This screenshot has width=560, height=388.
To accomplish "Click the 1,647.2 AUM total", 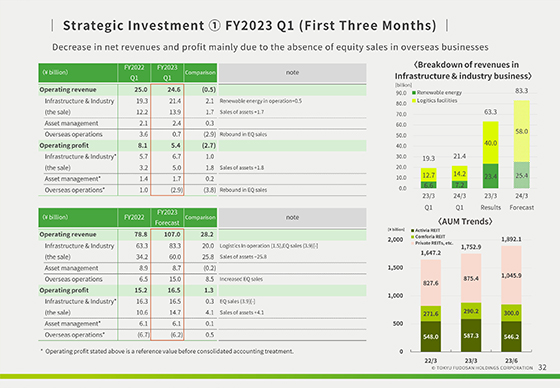I will click(430, 253).
